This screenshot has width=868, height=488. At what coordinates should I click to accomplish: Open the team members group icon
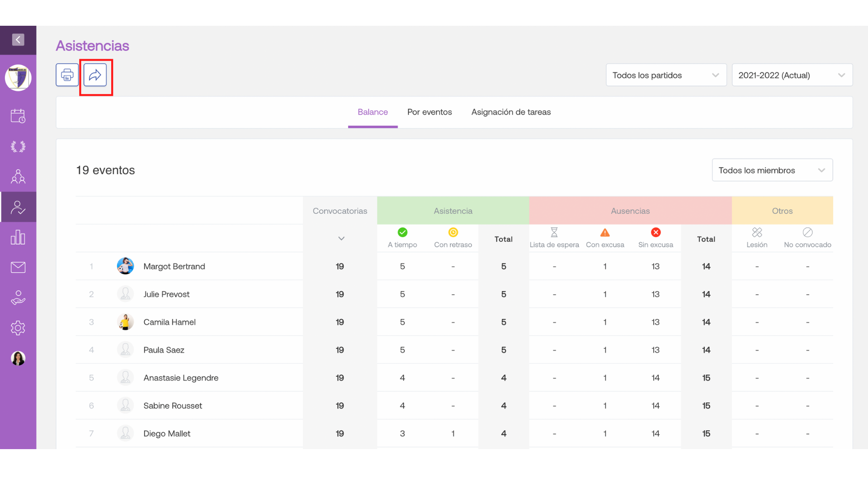click(x=18, y=177)
